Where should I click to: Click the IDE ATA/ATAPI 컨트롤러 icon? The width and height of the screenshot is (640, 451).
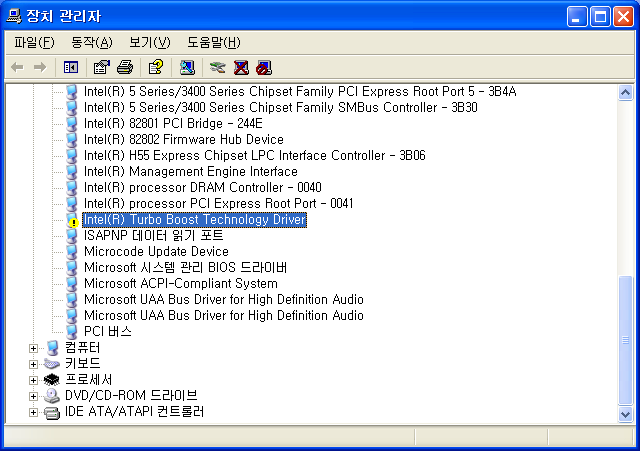52,413
